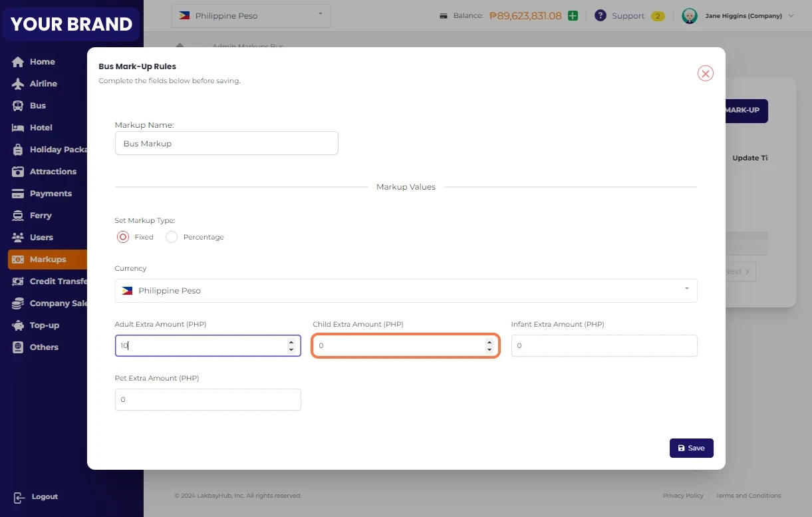Click the Home icon in sidebar
The height and width of the screenshot is (517, 812).
(18, 62)
